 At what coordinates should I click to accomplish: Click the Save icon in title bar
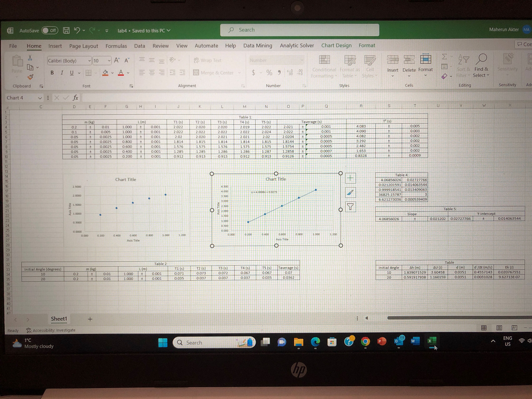tap(66, 30)
